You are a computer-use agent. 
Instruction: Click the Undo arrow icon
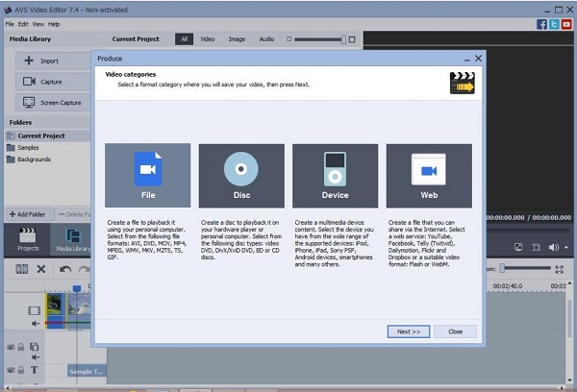(65, 269)
